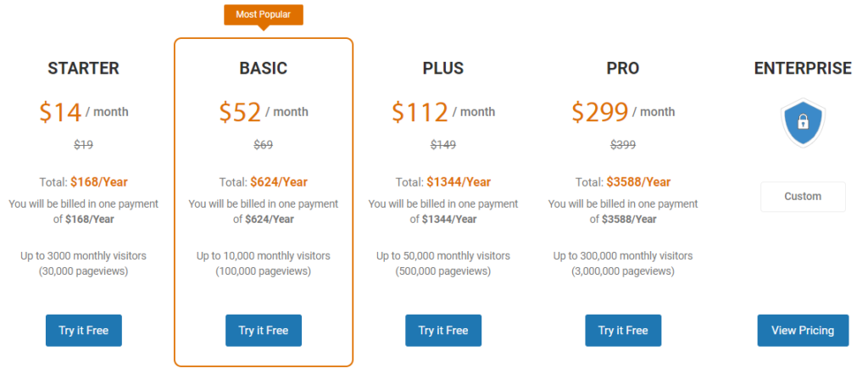Screen dimensions: 868x374
Task: Click the Custom box under Enterprise
Action: coord(803,196)
